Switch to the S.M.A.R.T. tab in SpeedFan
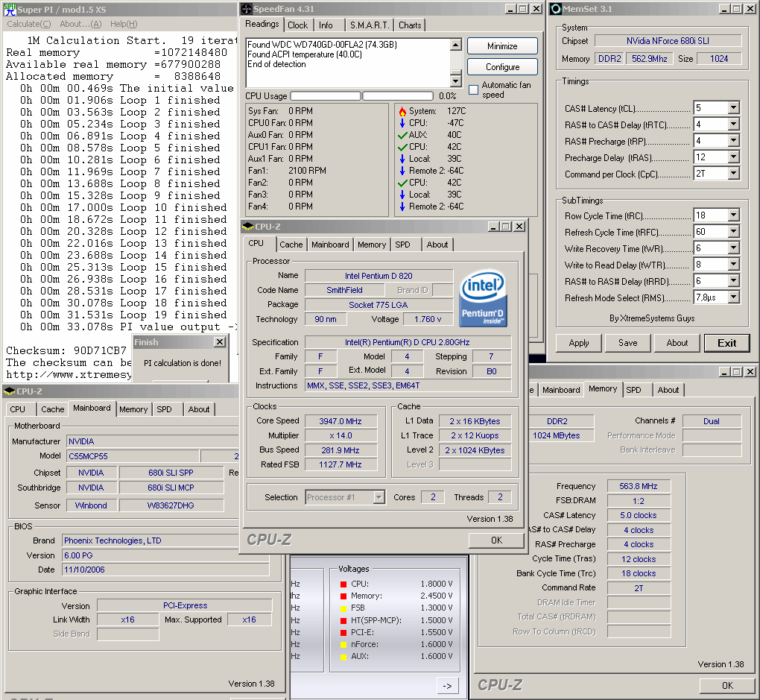The image size is (760, 700). [x=370, y=25]
